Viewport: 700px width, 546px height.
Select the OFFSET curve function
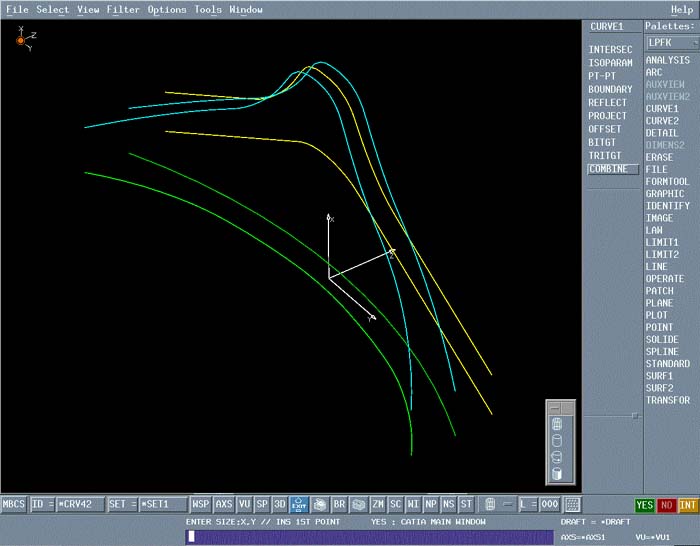tap(605, 129)
